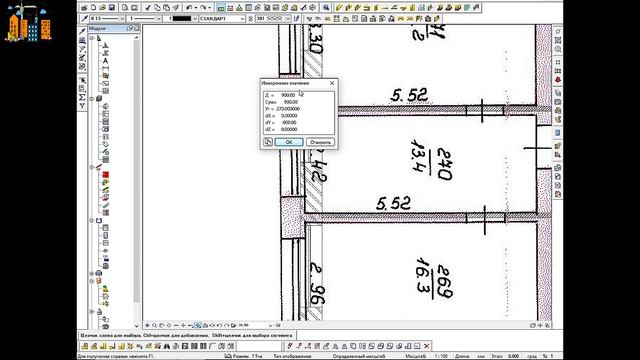Viewport: 640px width, 360px height.
Task: Click the copy icon left of OK
Action: 268,142
